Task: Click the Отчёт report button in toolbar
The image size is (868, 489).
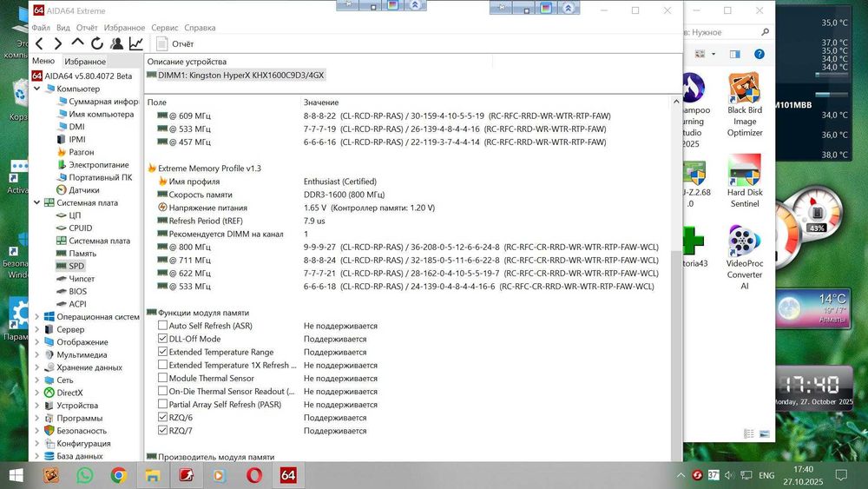Action: point(175,43)
